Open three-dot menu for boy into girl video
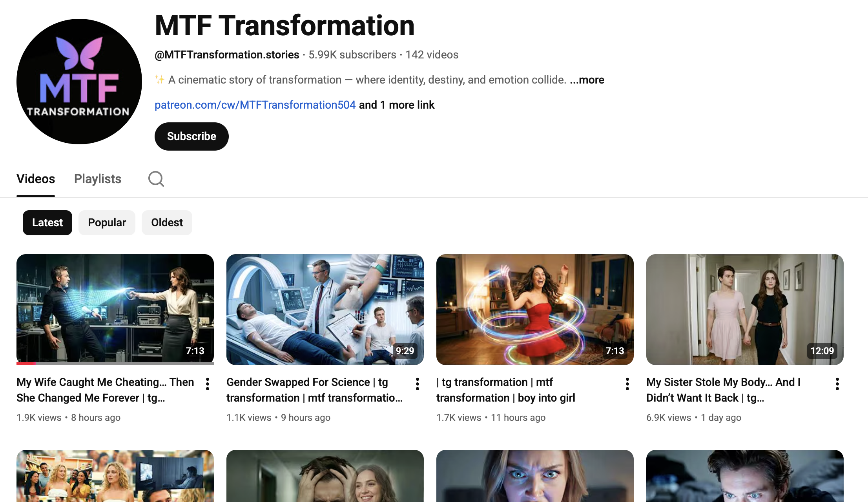Image resolution: width=868 pixels, height=502 pixels. tap(627, 384)
